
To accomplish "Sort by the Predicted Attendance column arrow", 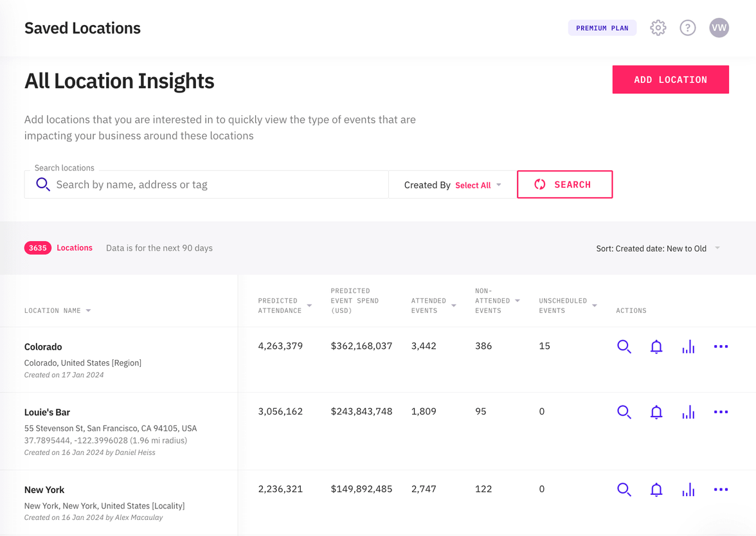I will coord(309,306).
